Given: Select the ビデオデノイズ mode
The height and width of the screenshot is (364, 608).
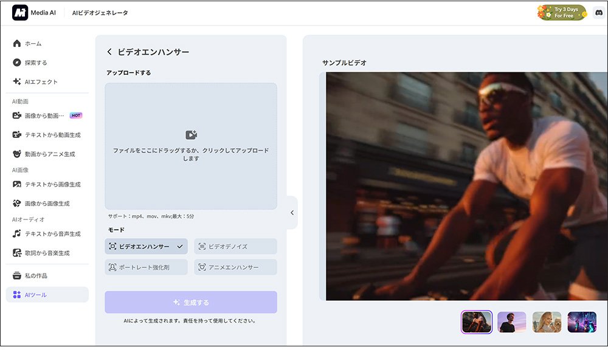Looking at the screenshot, I should [x=235, y=246].
